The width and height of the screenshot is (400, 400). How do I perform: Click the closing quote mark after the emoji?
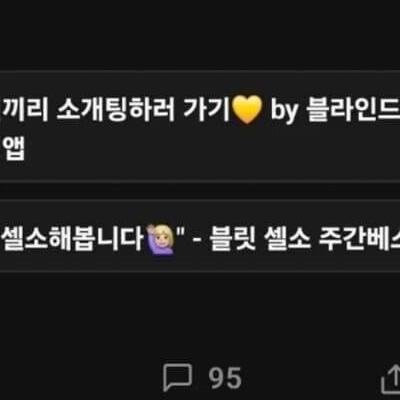tap(182, 231)
